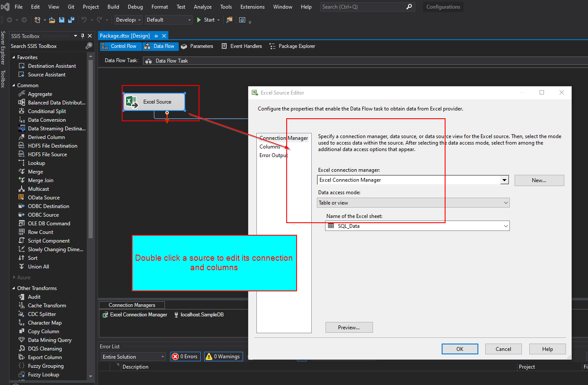Select Connection Manager page in editor

point(284,138)
